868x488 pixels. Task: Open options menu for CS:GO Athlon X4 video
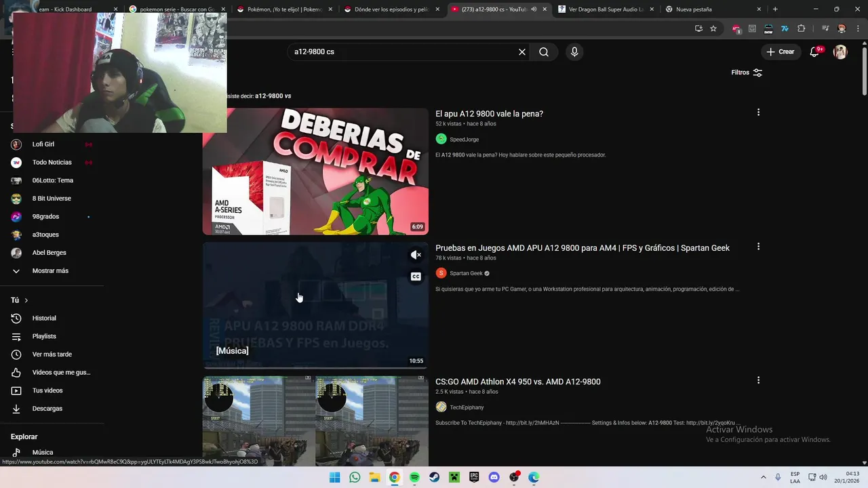[758, 380]
